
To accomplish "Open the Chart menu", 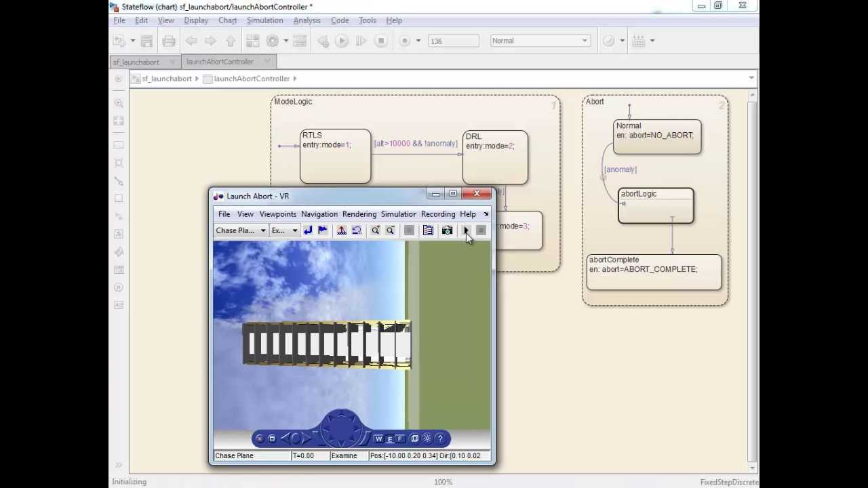I will (227, 20).
